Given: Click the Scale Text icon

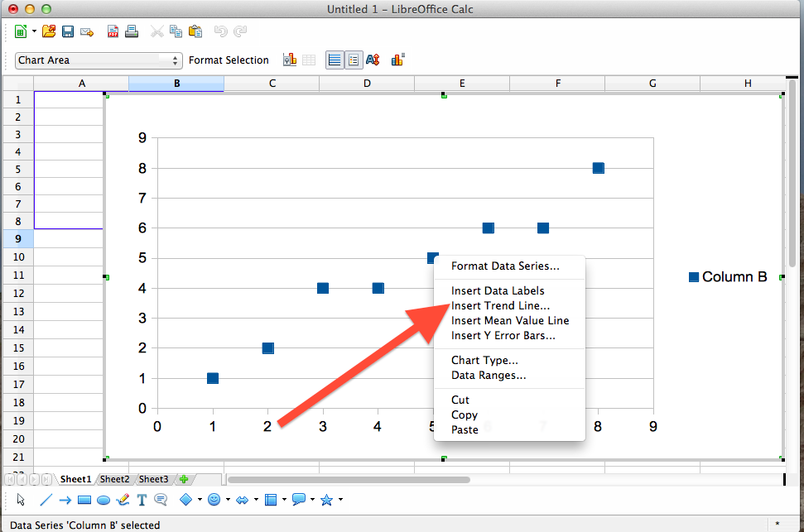Looking at the screenshot, I should pos(373,60).
